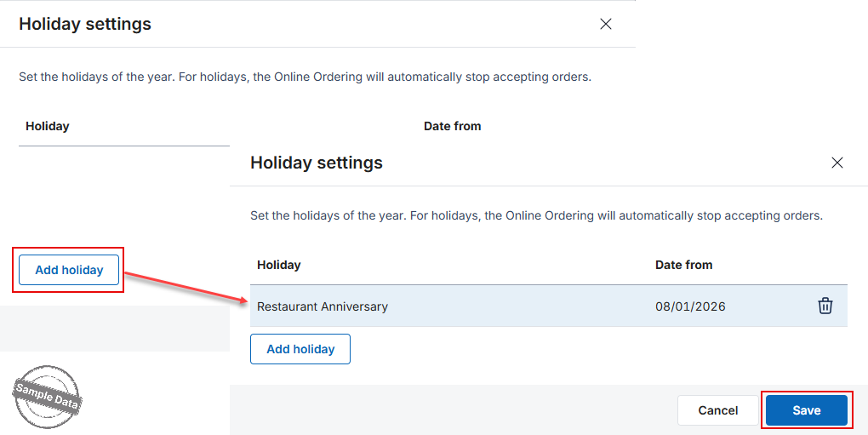Click the Sample Data stamp

point(47,396)
